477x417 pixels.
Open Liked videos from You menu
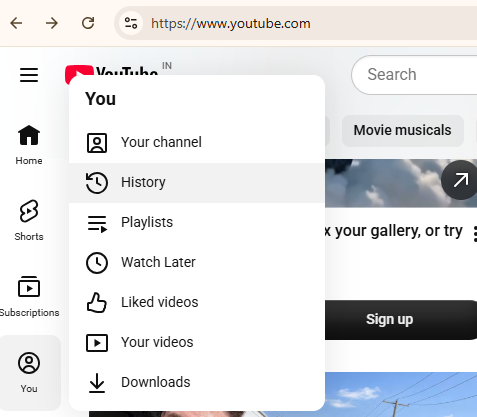(197, 303)
